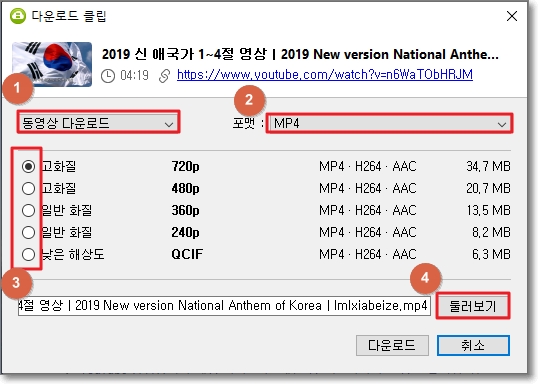Viewport: 538px width, 384px height.
Task: Click the 480p resolution label
Action: click(x=185, y=189)
